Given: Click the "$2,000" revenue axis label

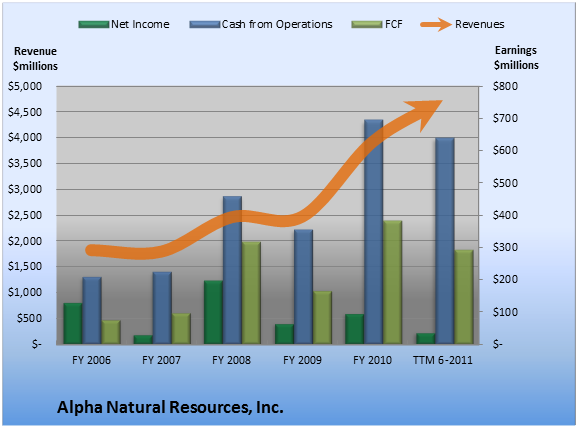Looking at the screenshot, I should tap(25, 241).
